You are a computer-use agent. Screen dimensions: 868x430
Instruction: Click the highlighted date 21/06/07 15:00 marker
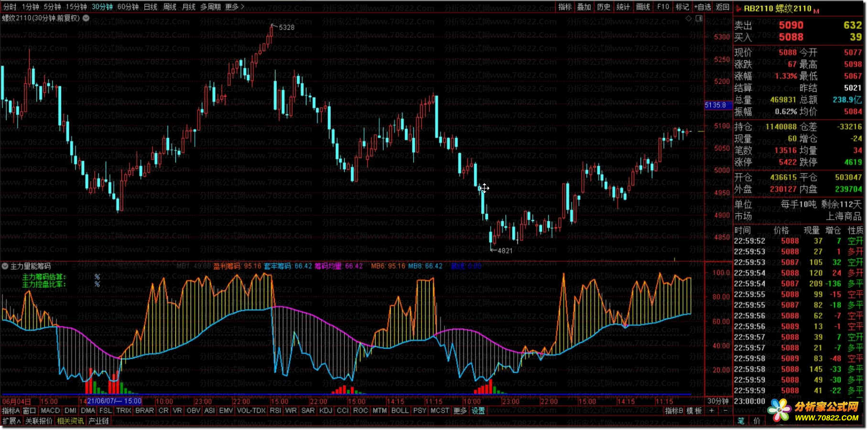coord(114,401)
